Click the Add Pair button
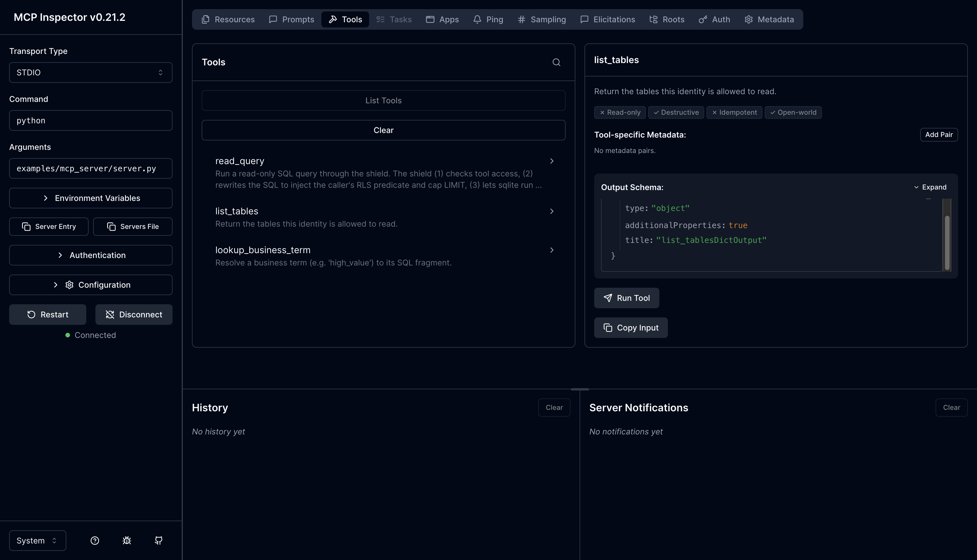The image size is (977, 560). [x=939, y=135]
